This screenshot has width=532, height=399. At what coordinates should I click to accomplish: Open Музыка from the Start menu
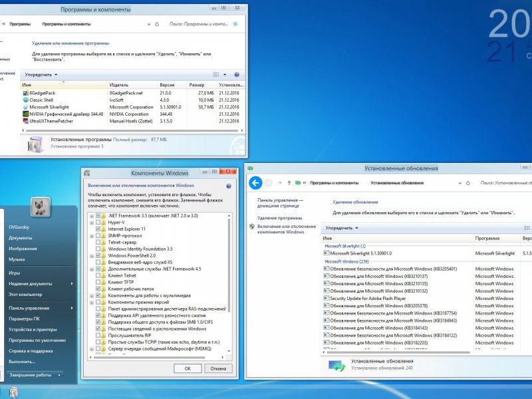click(x=17, y=259)
